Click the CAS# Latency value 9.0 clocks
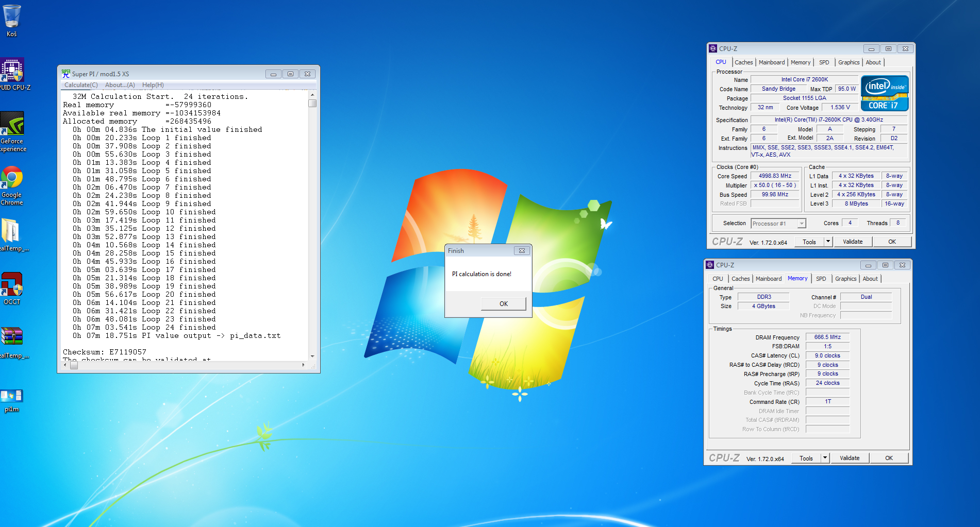This screenshot has height=527, width=980. pos(827,356)
